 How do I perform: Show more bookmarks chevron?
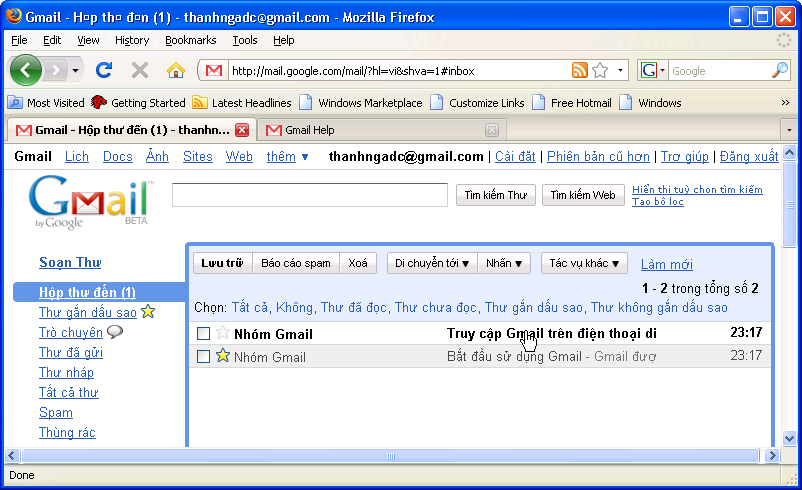pos(785,103)
